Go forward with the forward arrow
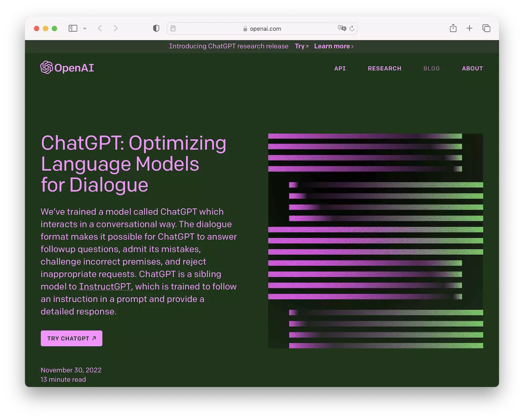The width and height of the screenshot is (524, 420). pos(115,28)
